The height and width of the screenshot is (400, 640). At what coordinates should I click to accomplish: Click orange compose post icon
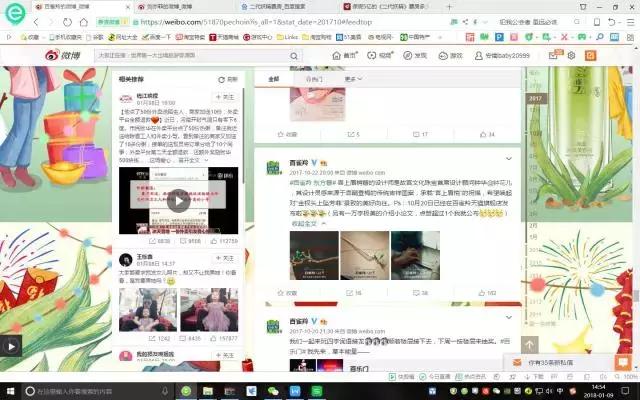pos(590,56)
